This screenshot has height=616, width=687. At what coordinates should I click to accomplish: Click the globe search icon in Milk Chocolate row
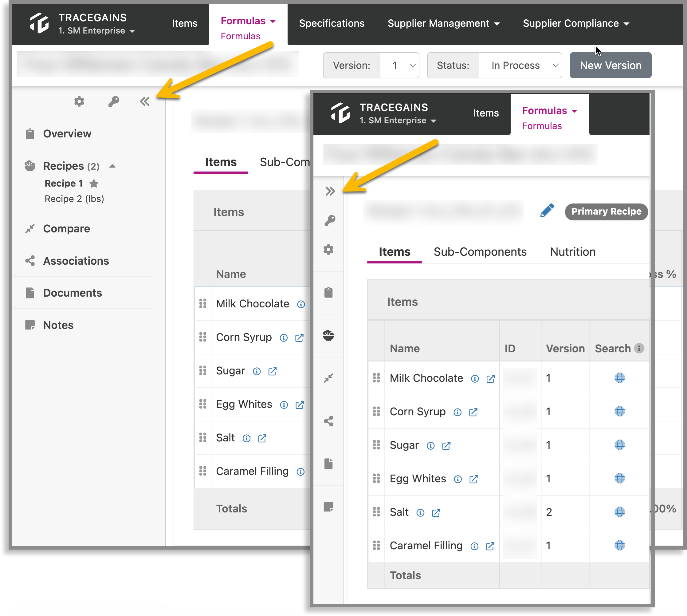click(619, 378)
